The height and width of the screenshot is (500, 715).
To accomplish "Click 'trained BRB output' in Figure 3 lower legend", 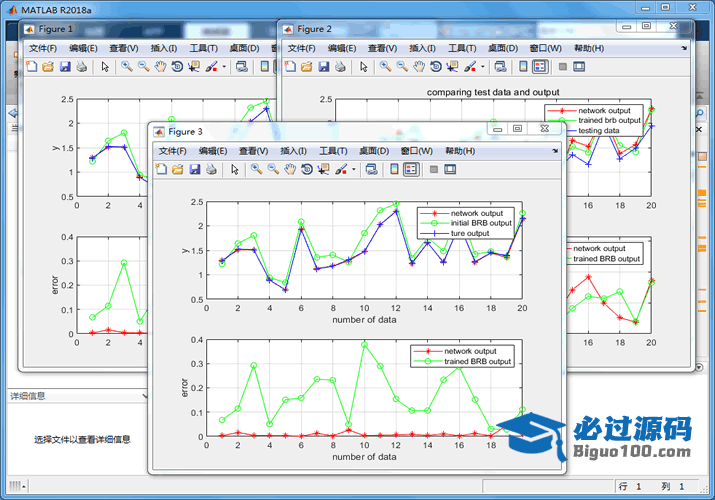I will click(x=477, y=361).
